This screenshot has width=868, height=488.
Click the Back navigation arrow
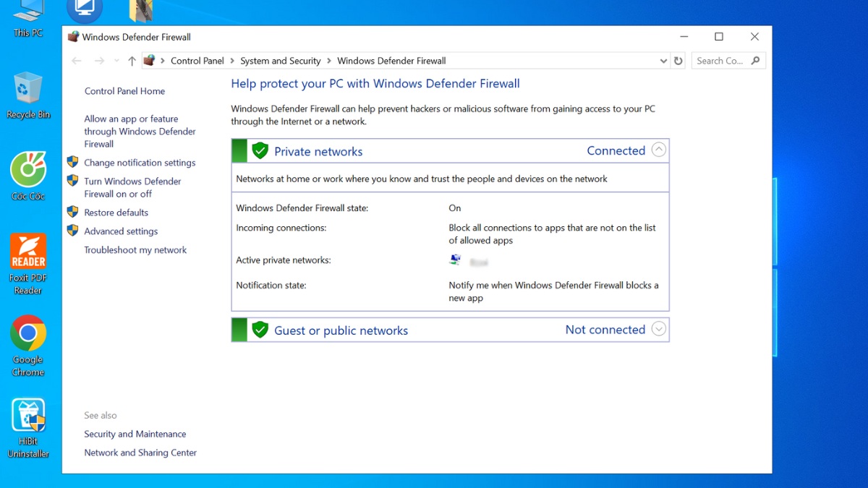pos(77,61)
